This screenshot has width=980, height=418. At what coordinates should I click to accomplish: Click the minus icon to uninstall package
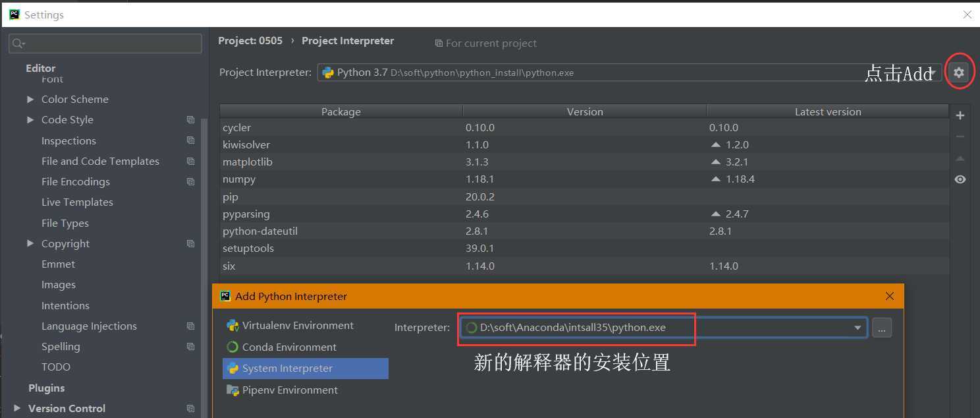point(960,136)
